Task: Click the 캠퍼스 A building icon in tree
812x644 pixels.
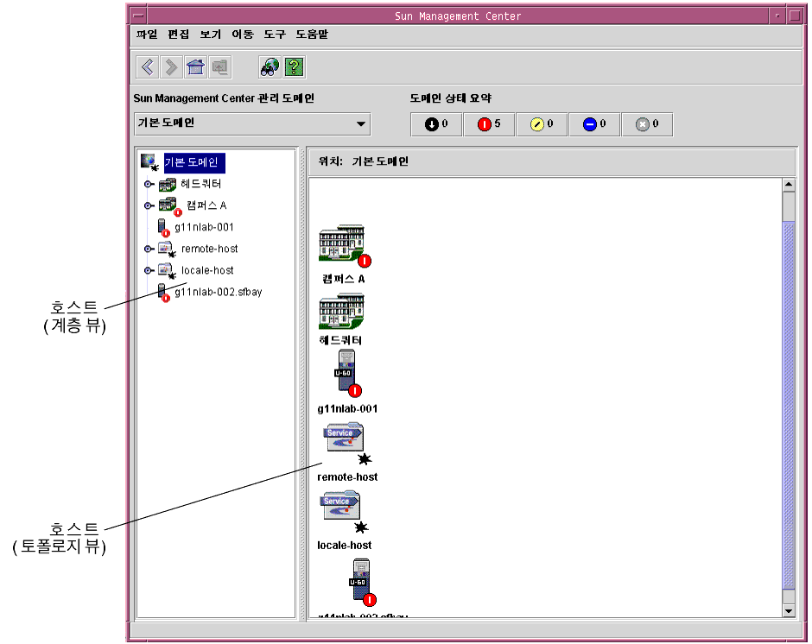Action: click(168, 206)
